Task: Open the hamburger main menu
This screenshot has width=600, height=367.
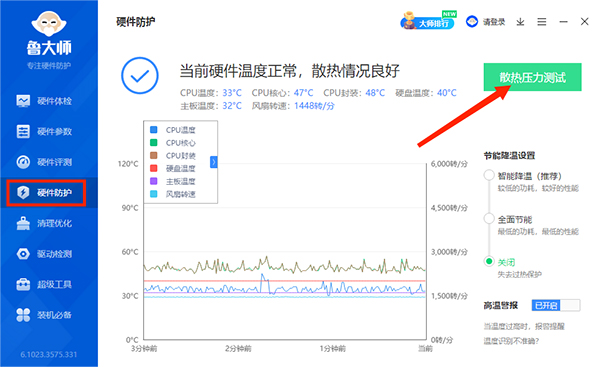Action: (541, 22)
